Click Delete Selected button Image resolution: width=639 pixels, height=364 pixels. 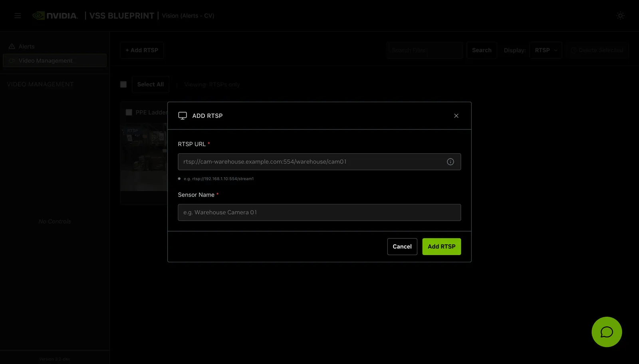tap(597, 50)
